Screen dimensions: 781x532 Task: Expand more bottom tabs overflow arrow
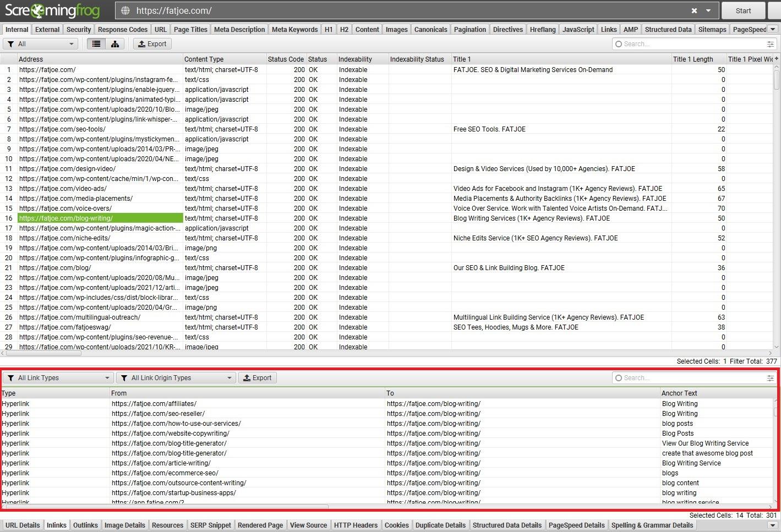pyautogui.click(x=773, y=525)
